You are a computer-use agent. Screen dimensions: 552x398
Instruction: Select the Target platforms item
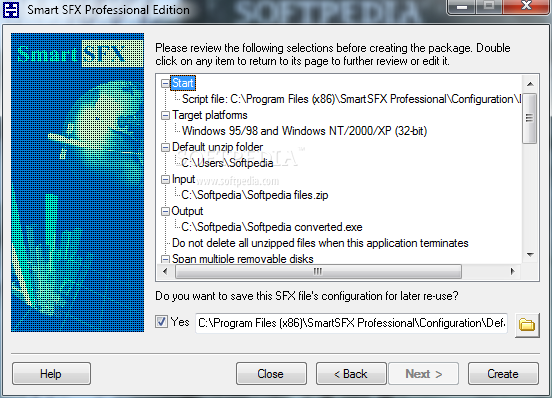(x=209, y=115)
